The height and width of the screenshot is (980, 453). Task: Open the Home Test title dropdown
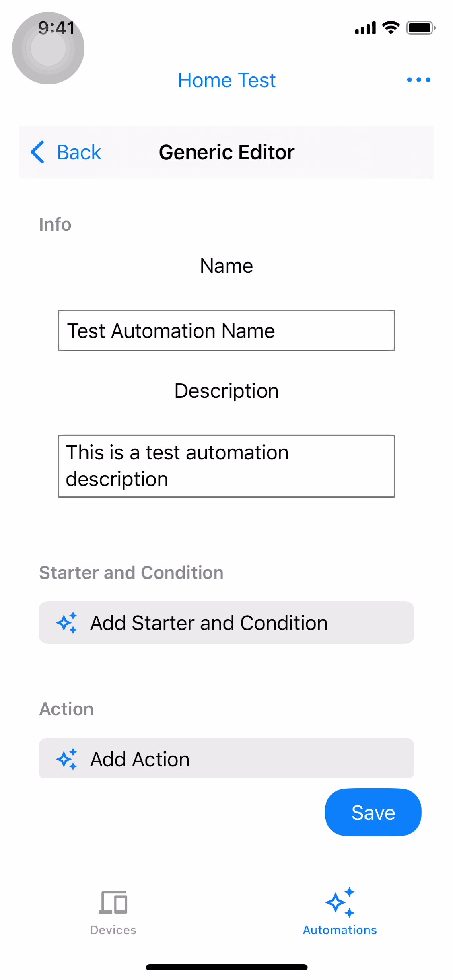point(226,80)
